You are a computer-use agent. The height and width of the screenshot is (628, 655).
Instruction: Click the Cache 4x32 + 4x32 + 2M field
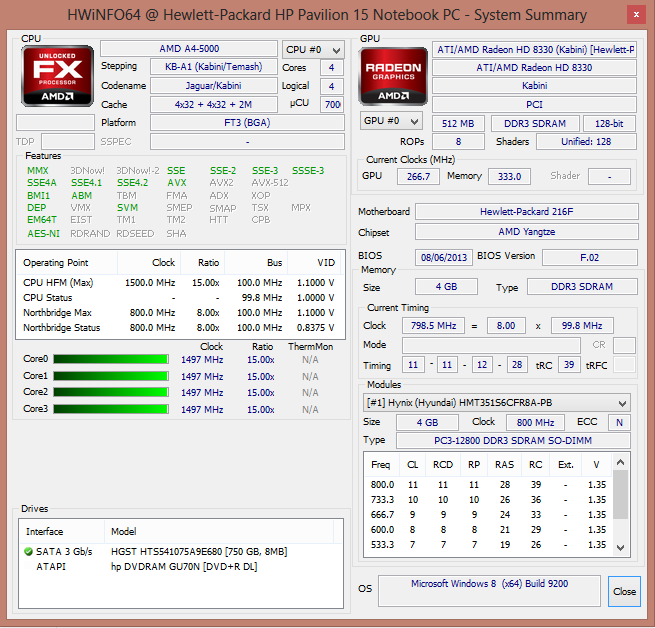point(213,104)
